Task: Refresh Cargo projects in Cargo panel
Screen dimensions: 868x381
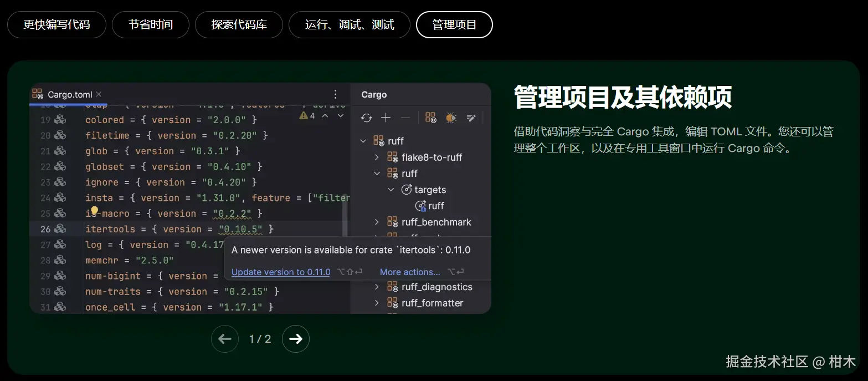Action: [x=366, y=118]
